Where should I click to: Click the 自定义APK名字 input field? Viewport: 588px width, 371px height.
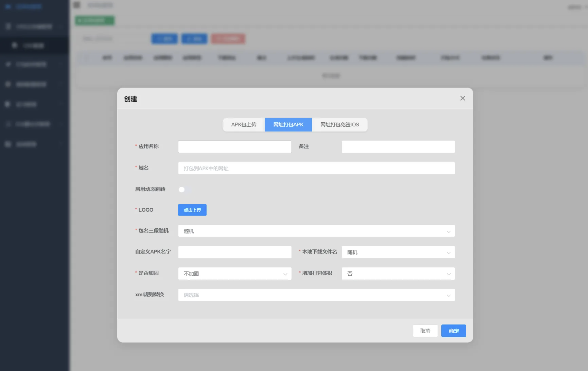235,252
